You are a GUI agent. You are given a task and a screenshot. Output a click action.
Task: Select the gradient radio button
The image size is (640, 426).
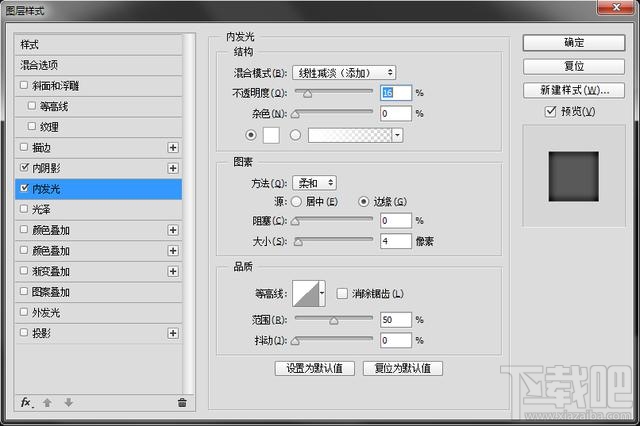pyautogui.click(x=295, y=135)
